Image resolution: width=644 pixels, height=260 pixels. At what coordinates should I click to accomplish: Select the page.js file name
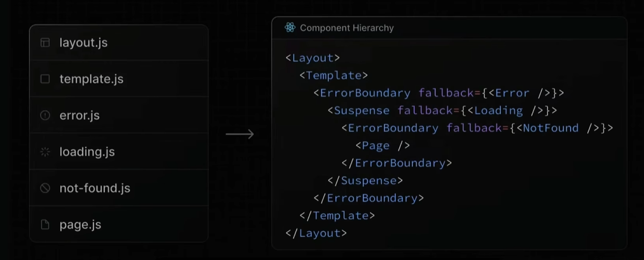(x=80, y=225)
